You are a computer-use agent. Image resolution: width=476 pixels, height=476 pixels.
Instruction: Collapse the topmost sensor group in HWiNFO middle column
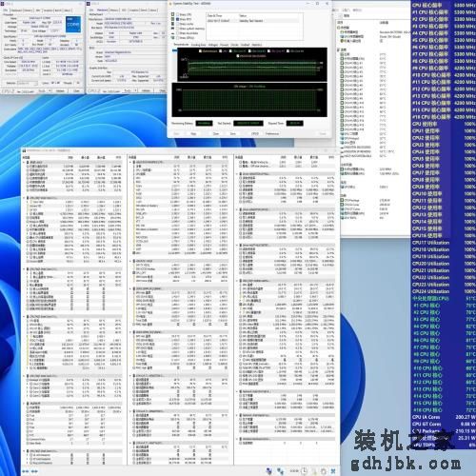click(129, 162)
